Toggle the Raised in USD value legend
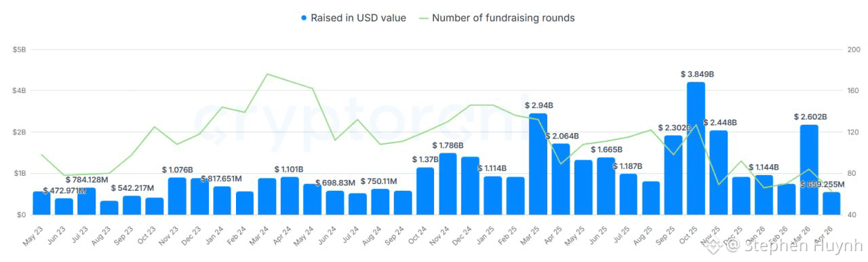The height and width of the screenshot is (262, 868). tap(353, 18)
